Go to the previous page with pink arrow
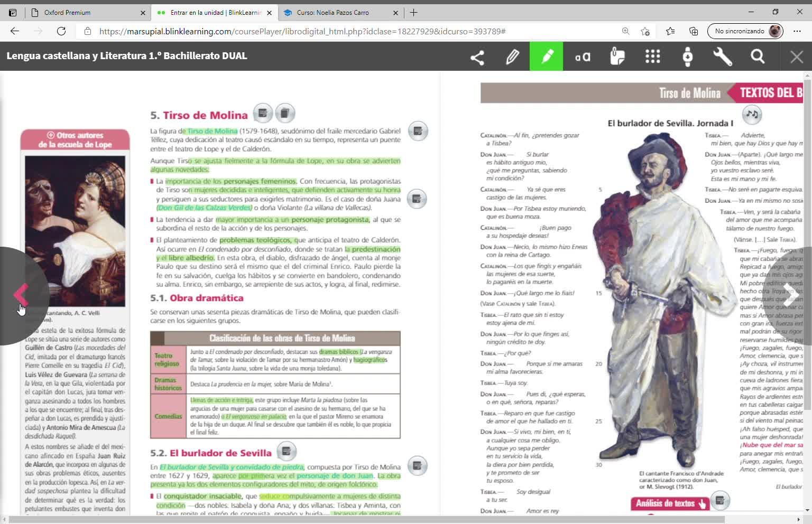The width and height of the screenshot is (812, 524). coord(21,295)
